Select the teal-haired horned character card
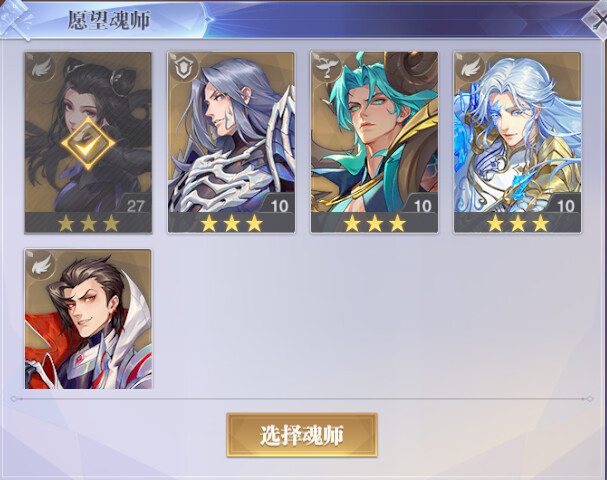The image size is (607, 480). coord(374,142)
